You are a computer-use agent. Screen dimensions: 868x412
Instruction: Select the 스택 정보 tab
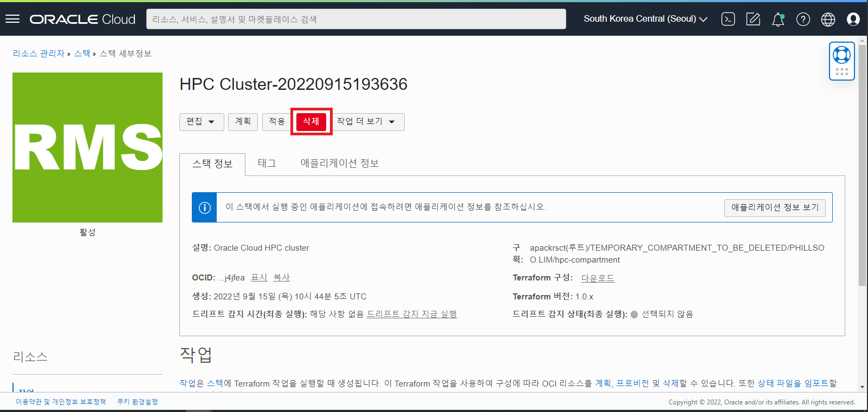212,164
